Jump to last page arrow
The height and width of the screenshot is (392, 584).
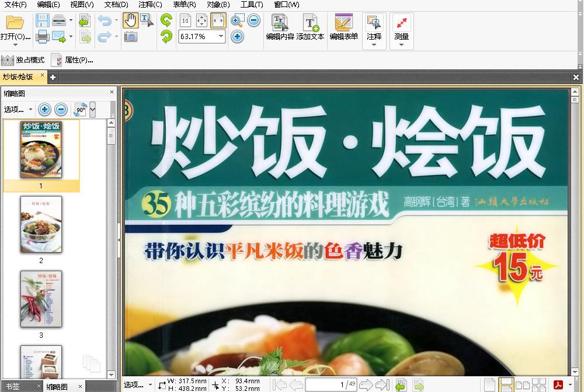[x=382, y=384]
